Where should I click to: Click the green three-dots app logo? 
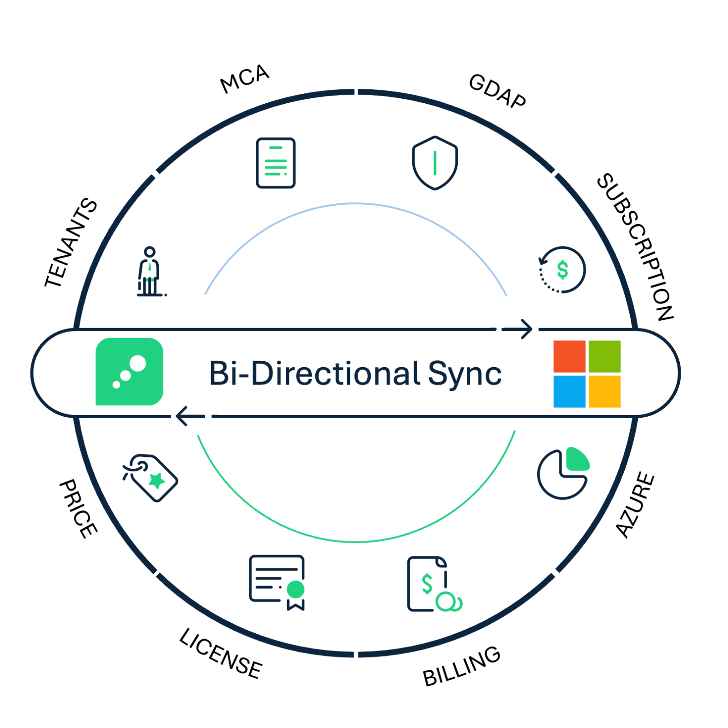129,372
